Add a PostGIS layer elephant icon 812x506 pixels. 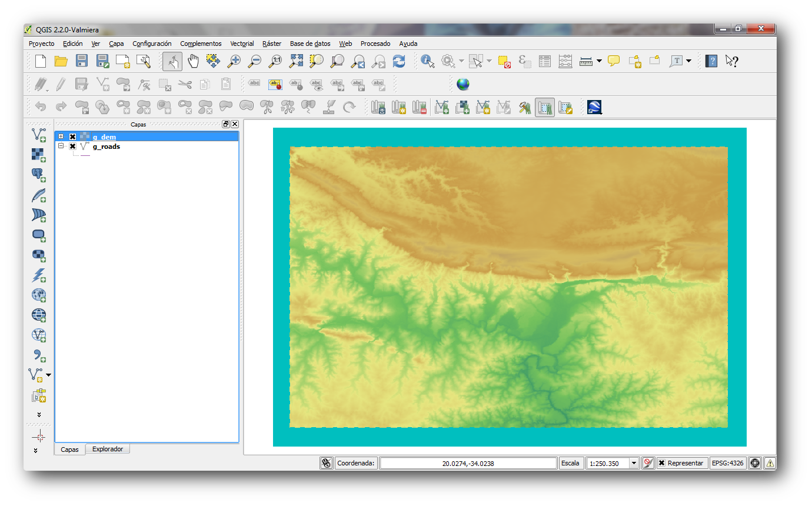coord(39,175)
